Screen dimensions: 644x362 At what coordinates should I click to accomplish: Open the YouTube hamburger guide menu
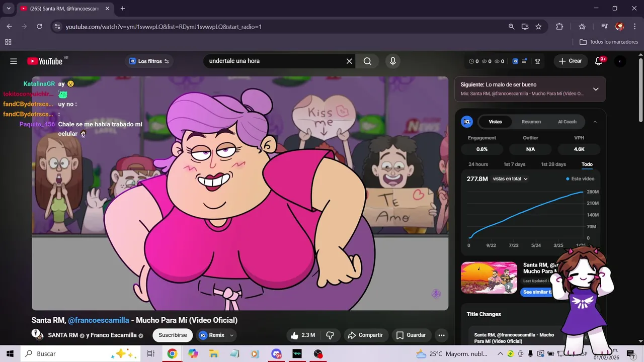pyautogui.click(x=14, y=61)
